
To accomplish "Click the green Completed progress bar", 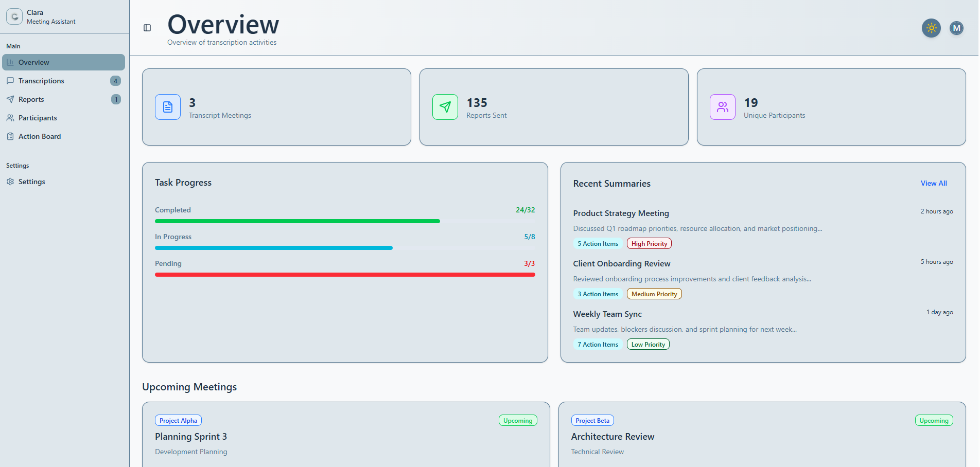I will (297, 221).
